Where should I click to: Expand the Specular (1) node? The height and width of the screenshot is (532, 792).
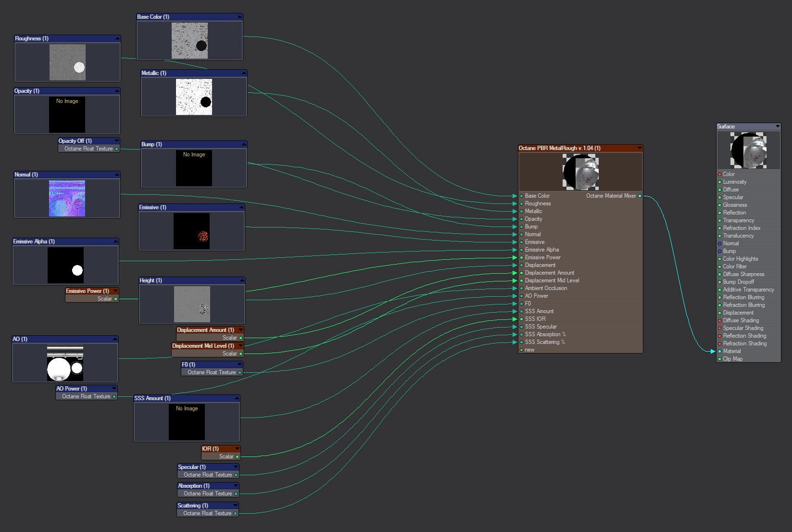pyautogui.click(x=235, y=467)
